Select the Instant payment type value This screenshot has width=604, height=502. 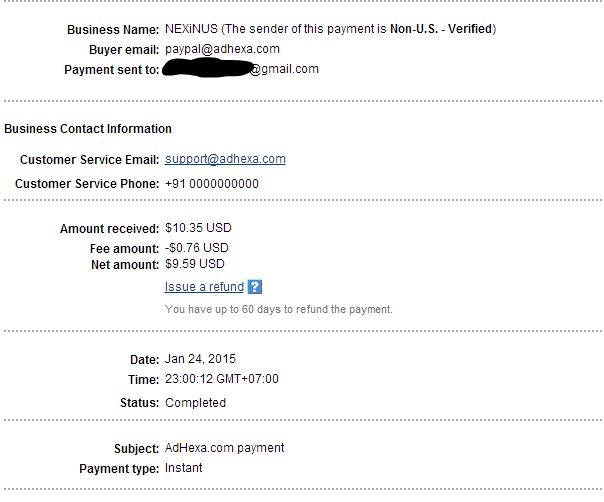point(183,468)
